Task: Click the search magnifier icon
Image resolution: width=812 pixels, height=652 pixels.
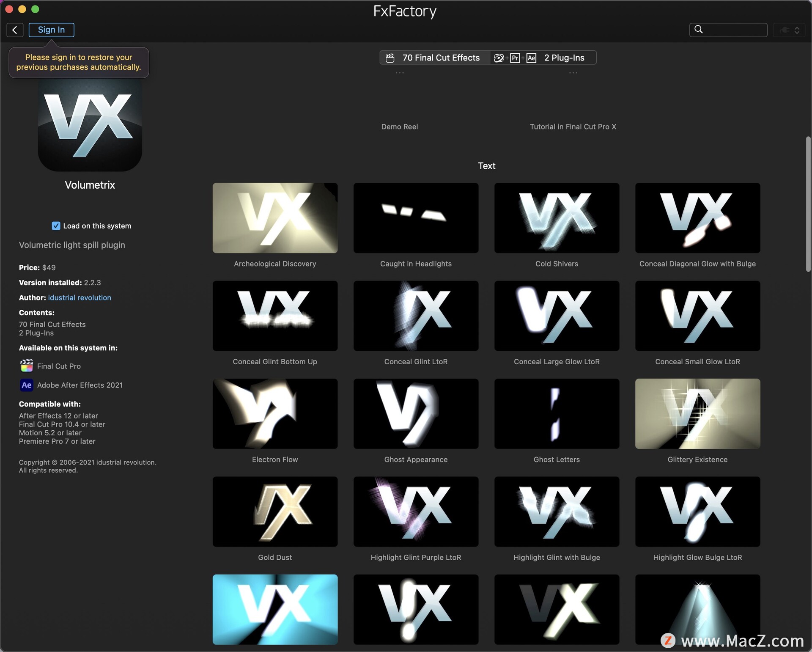Action: coord(699,29)
